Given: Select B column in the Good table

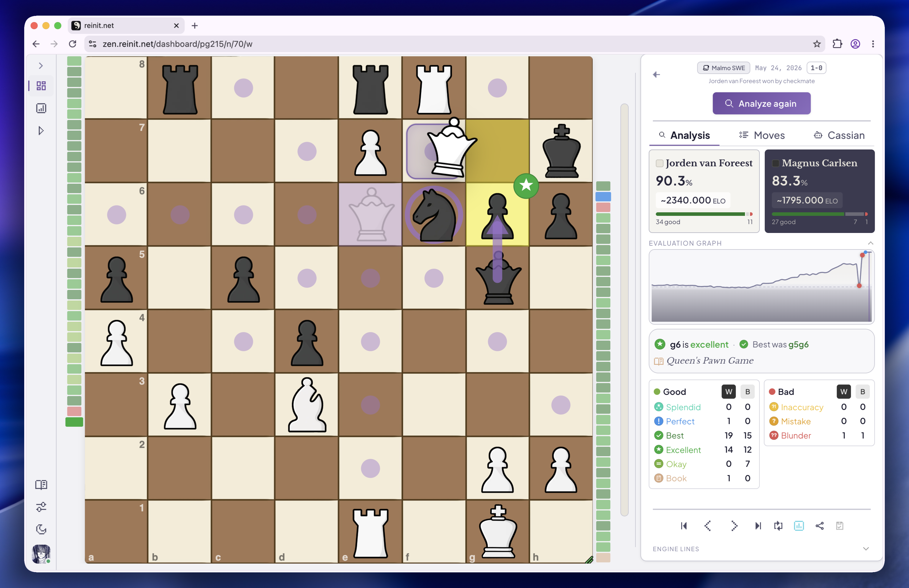Looking at the screenshot, I should point(748,392).
